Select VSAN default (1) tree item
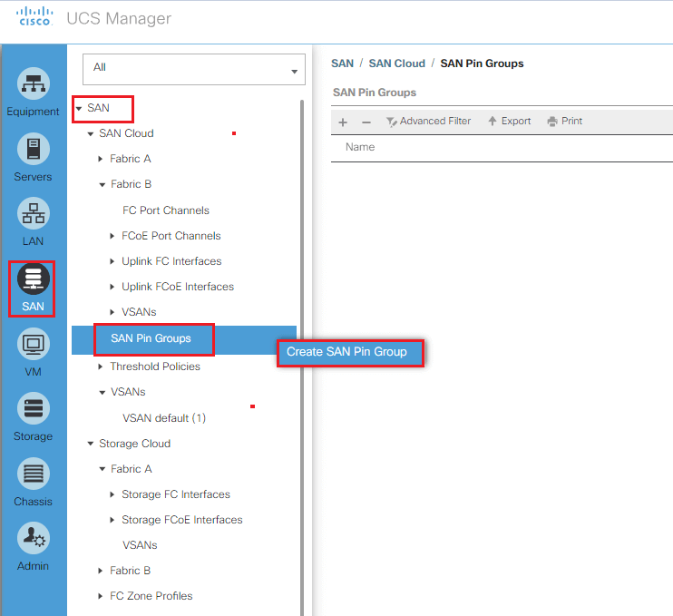This screenshot has height=616, width=673. [x=164, y=418]
